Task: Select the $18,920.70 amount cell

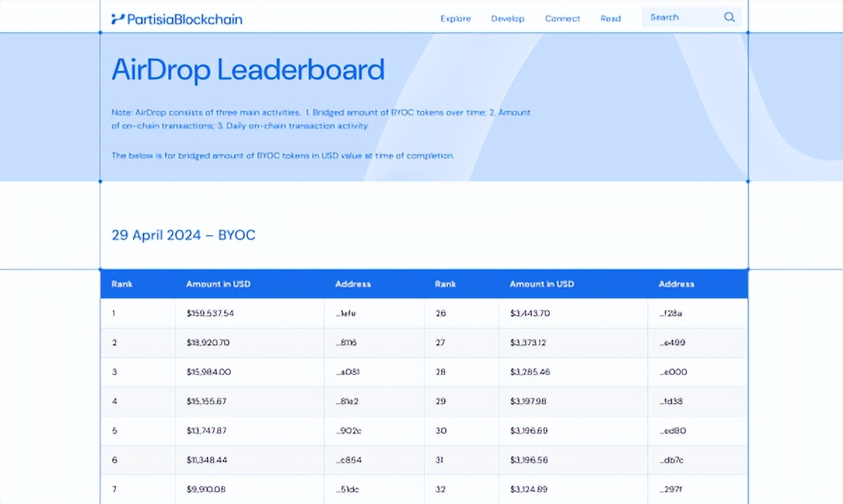Action: [x=250, y=343]
